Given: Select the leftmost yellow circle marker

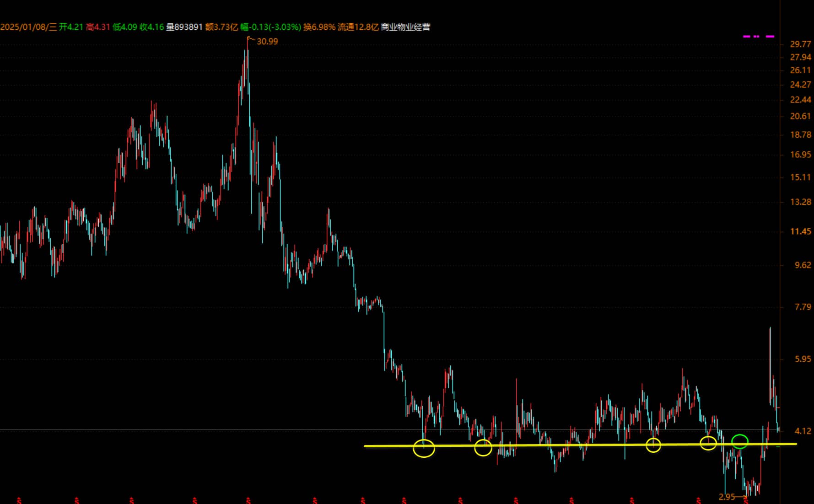Looking at the screenshot, I should pos(424,448).
